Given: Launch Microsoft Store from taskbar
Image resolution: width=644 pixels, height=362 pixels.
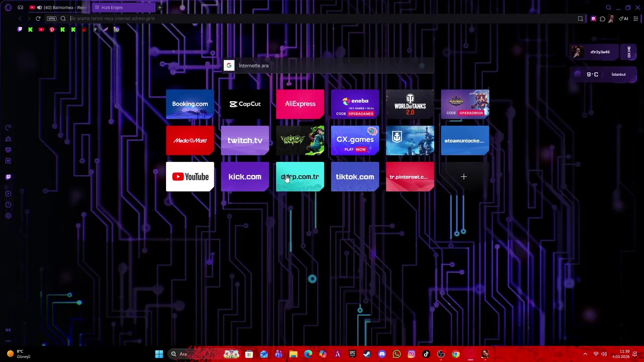Looking at the screenshot, I should pos(249,354).
